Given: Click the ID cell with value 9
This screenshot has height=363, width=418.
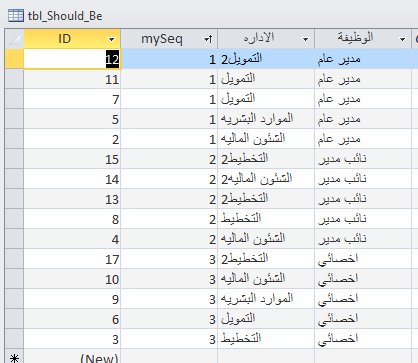Looking at the screenshot, I should pyautogui.click(x=72, y=299).
